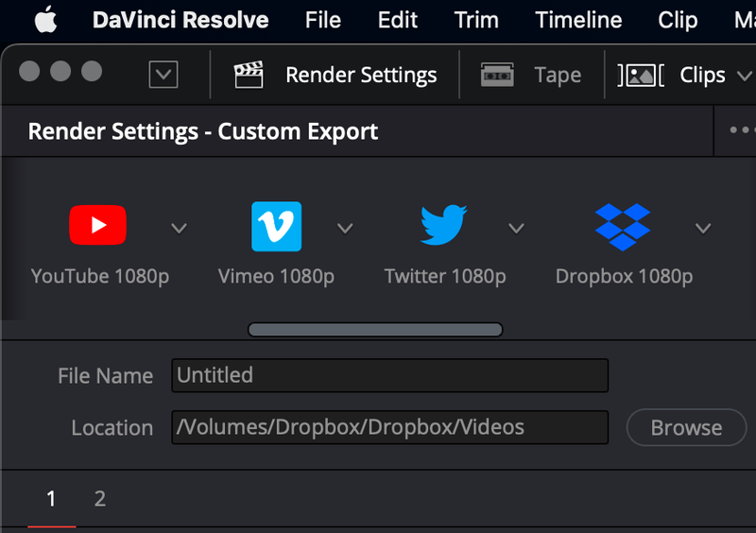Expand the YouTube preset options chevron
This screenshot has height=533, width=756.
click(179, 228)
